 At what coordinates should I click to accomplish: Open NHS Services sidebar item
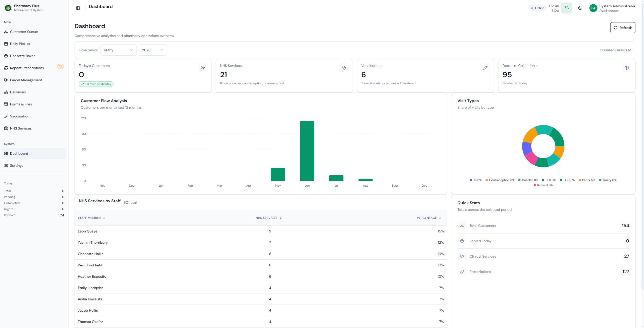click(34, 128)
